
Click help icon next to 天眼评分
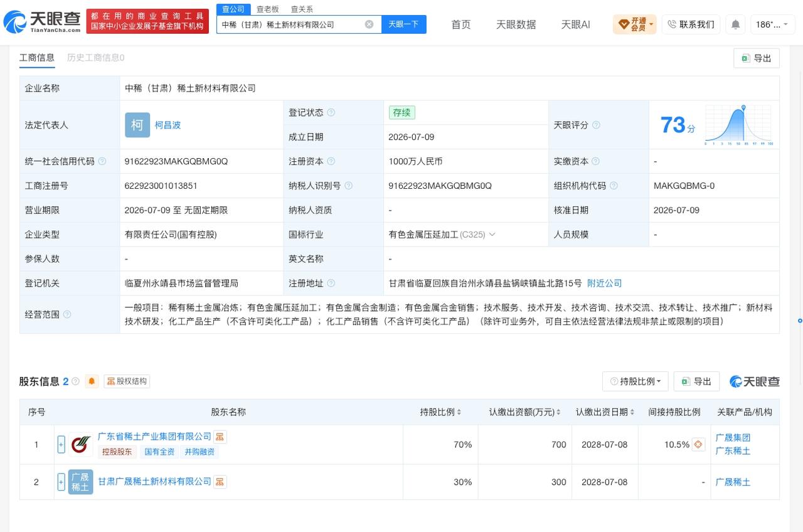click(596, 125)
